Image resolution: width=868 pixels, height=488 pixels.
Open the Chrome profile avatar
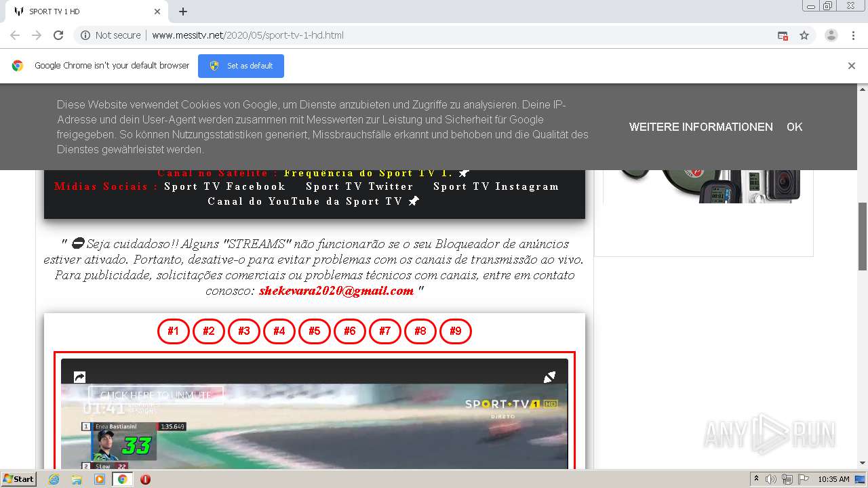tap(831, 35)
